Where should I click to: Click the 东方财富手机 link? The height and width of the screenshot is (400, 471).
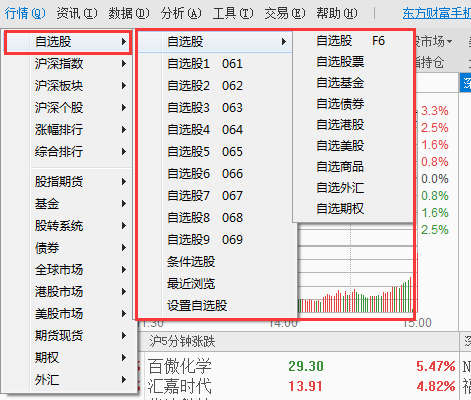tap(436, 14)
